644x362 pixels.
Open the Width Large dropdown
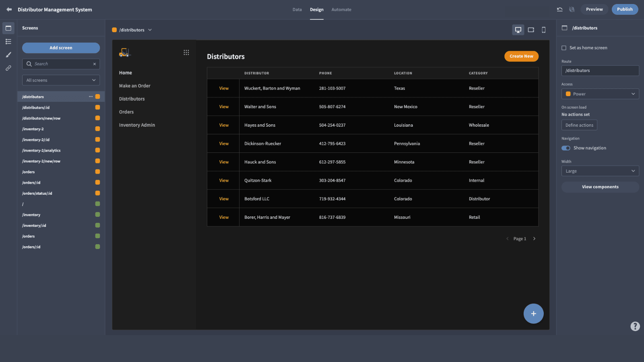tap(600, 171)
